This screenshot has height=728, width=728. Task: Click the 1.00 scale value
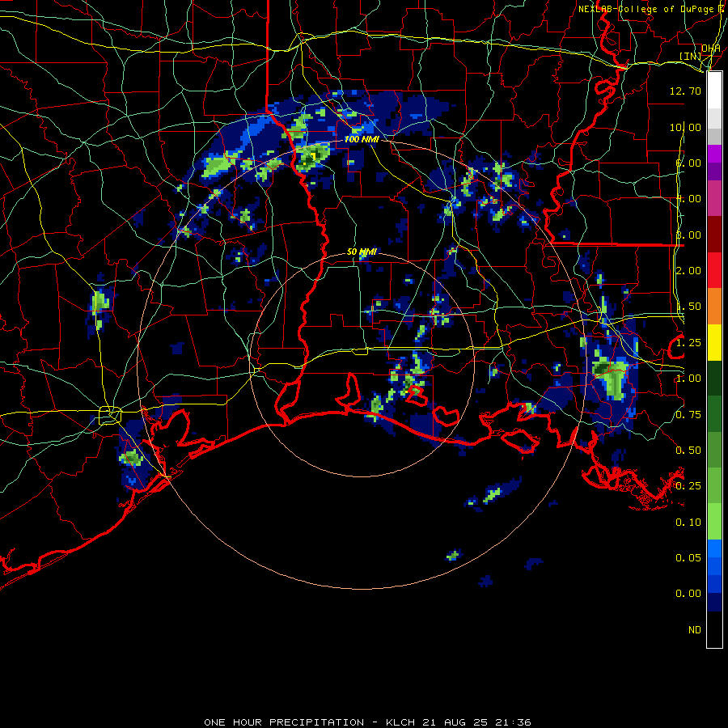pyautogui.click(x=688, y=379)
